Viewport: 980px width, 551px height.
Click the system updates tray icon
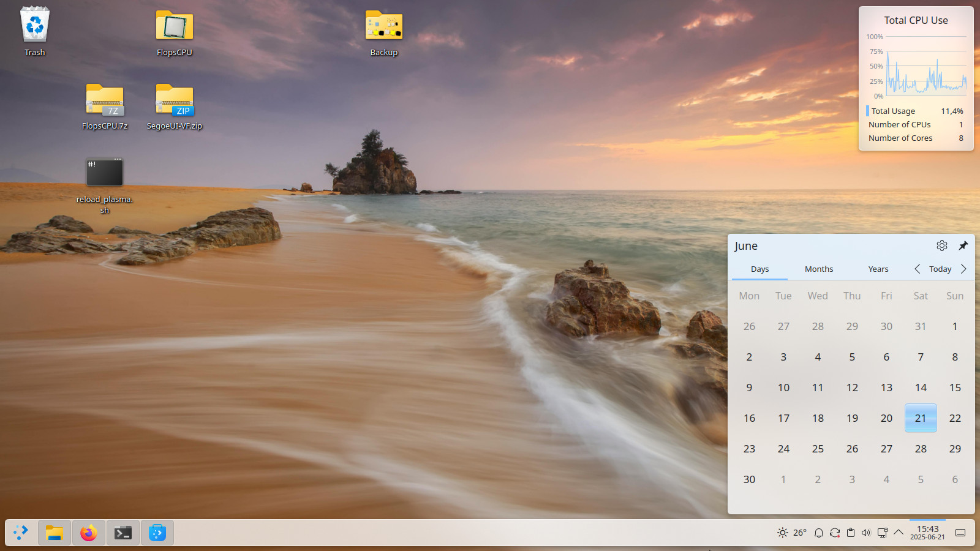point(834,533)
